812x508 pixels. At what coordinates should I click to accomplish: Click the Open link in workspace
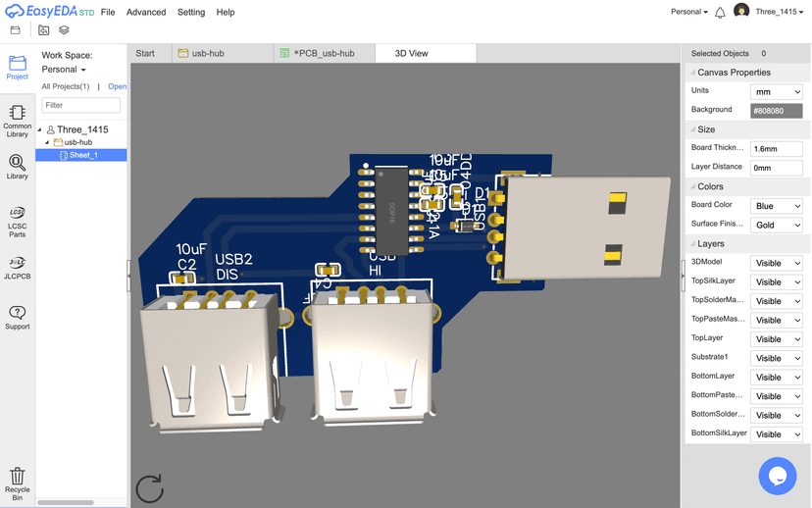tap(117, 87)
